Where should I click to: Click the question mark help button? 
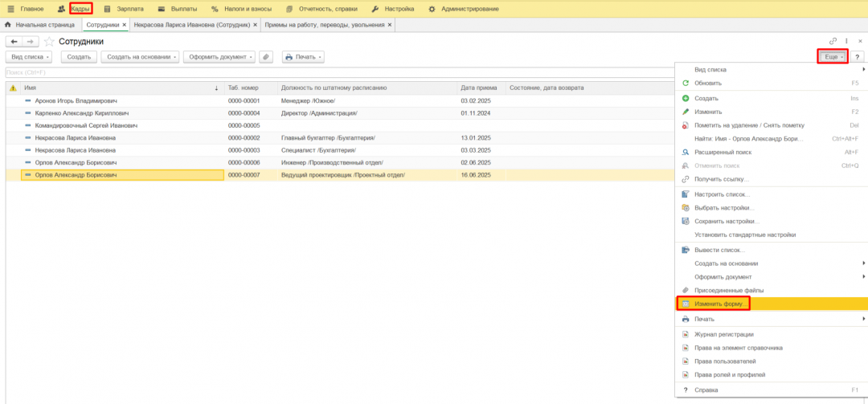tap(857, 57)
